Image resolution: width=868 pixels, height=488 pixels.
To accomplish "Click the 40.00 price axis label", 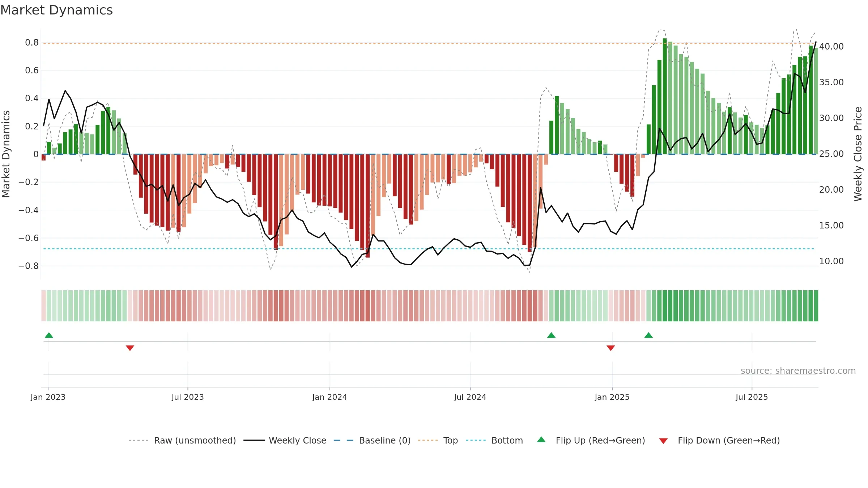I will (831, 47).
